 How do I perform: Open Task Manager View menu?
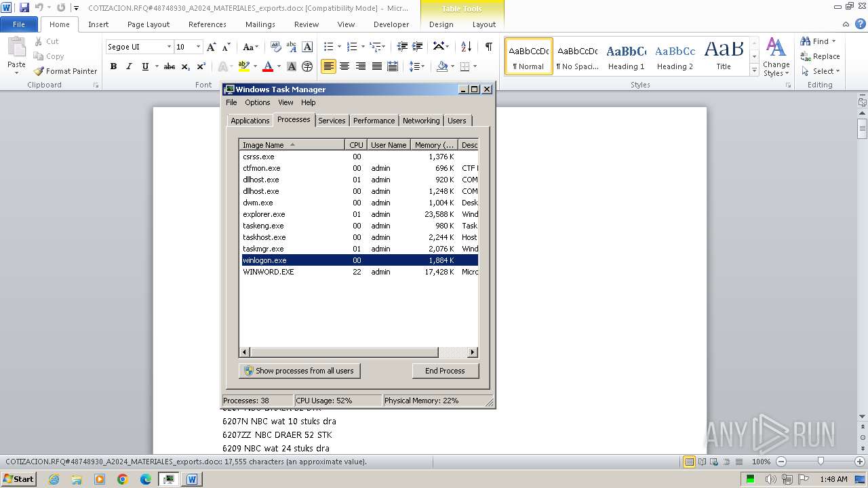coord(285,102)
